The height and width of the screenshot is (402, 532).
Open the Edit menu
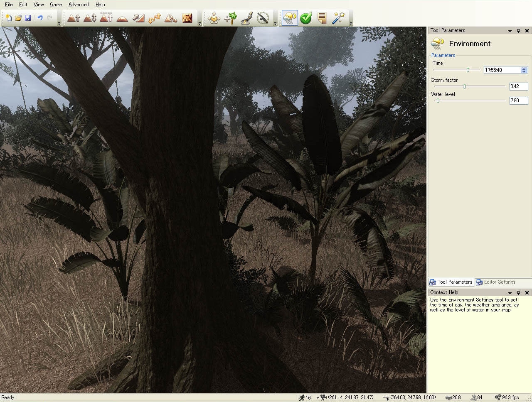pos(23,5)
